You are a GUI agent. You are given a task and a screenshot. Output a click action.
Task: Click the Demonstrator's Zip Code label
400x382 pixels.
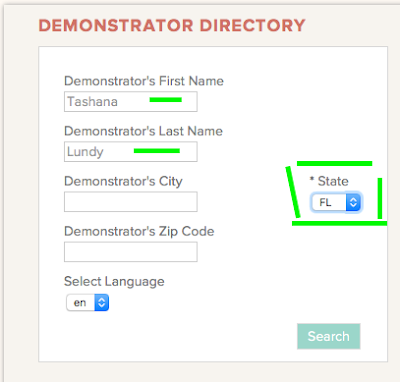point(139,232)
